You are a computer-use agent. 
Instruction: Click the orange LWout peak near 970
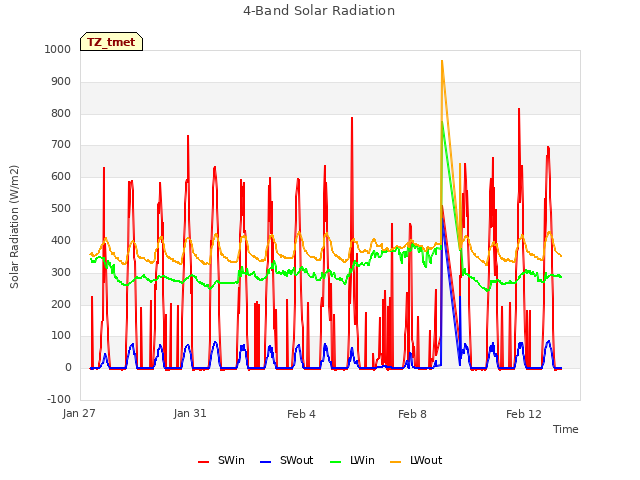pos(442,61)
